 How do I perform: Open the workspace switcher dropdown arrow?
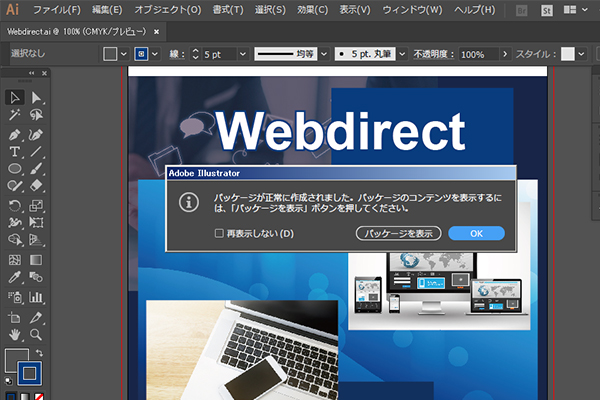click(585, 10)
